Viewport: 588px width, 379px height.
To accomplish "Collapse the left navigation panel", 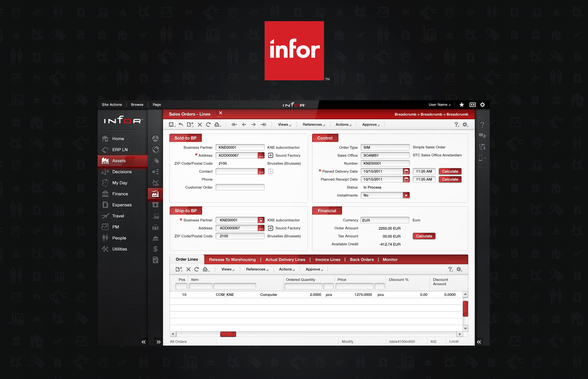I will (x=143, y=342).
